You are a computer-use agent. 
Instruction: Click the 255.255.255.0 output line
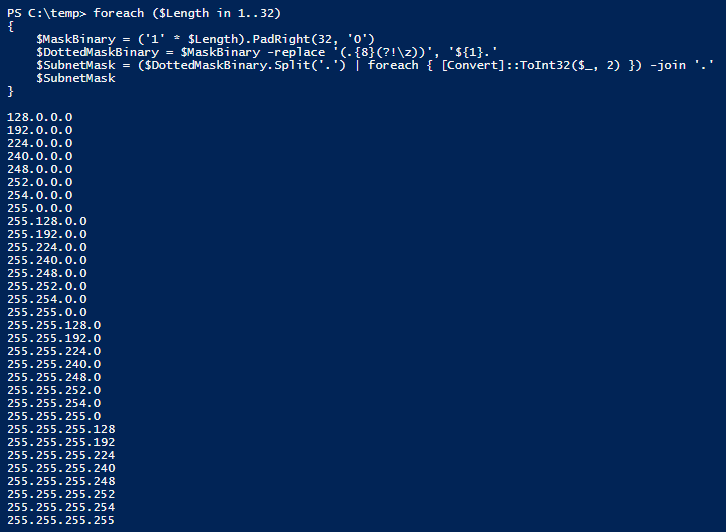54,416
